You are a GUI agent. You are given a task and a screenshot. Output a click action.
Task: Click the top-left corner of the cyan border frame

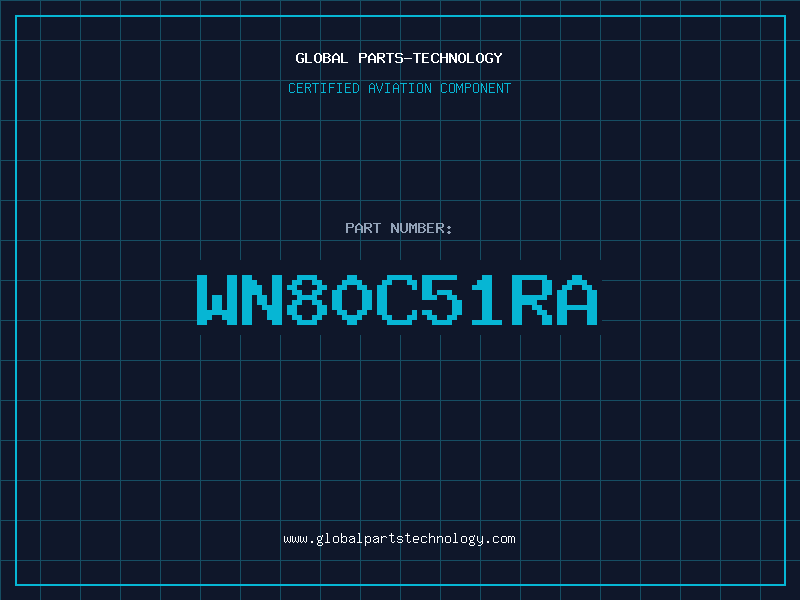click(x=15, y=15)
